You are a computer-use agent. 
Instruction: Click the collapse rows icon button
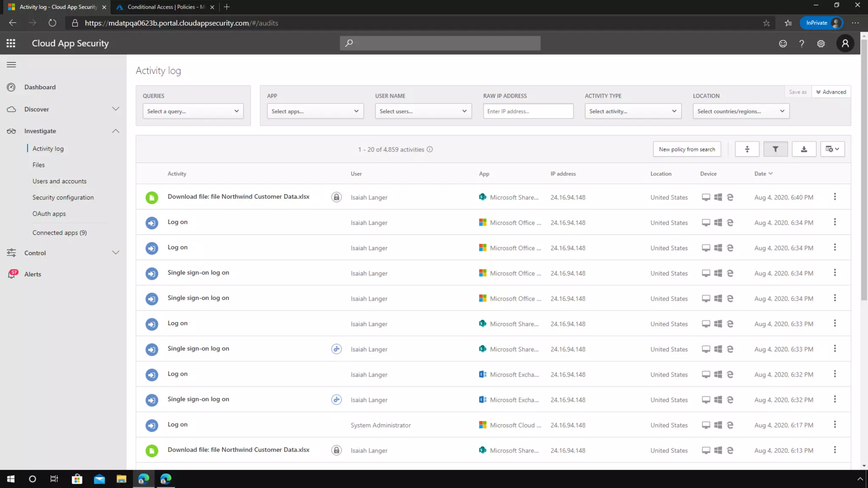tap(747, 149)
